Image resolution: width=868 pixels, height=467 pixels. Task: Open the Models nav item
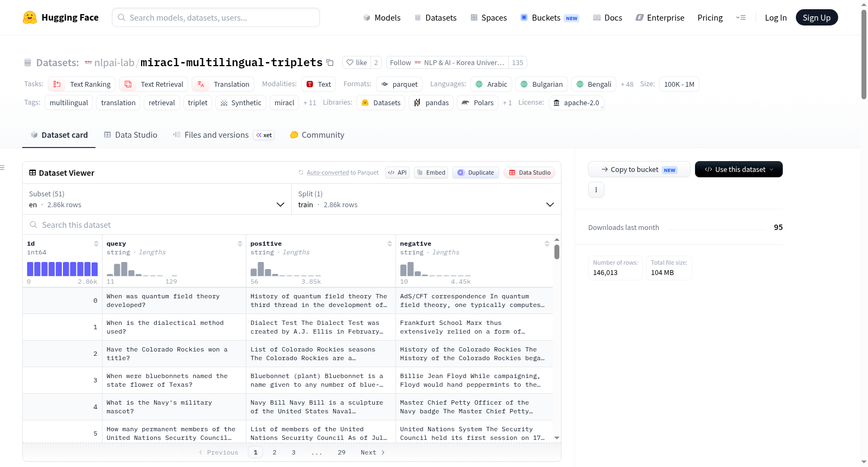point(382,17)
